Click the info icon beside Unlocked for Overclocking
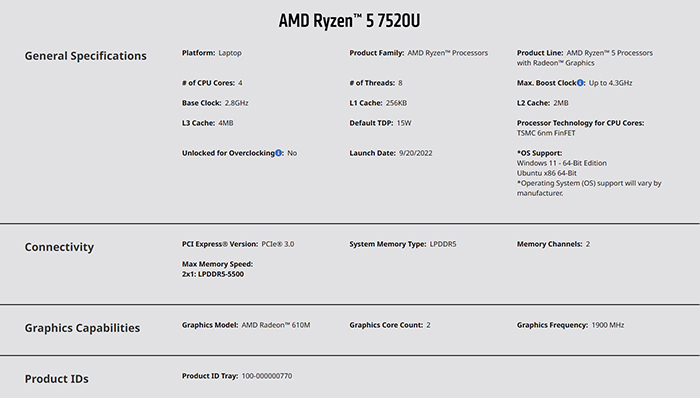Viewport: 700px width, 398px height. click(x=278, y=153)
